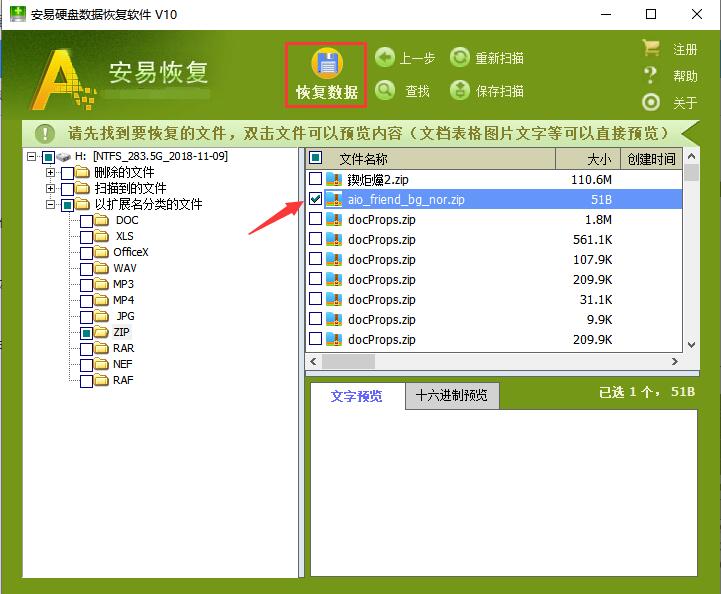Click the 保存扫描 save scan icon
This screenshot has height=594, width=721.
459,91
